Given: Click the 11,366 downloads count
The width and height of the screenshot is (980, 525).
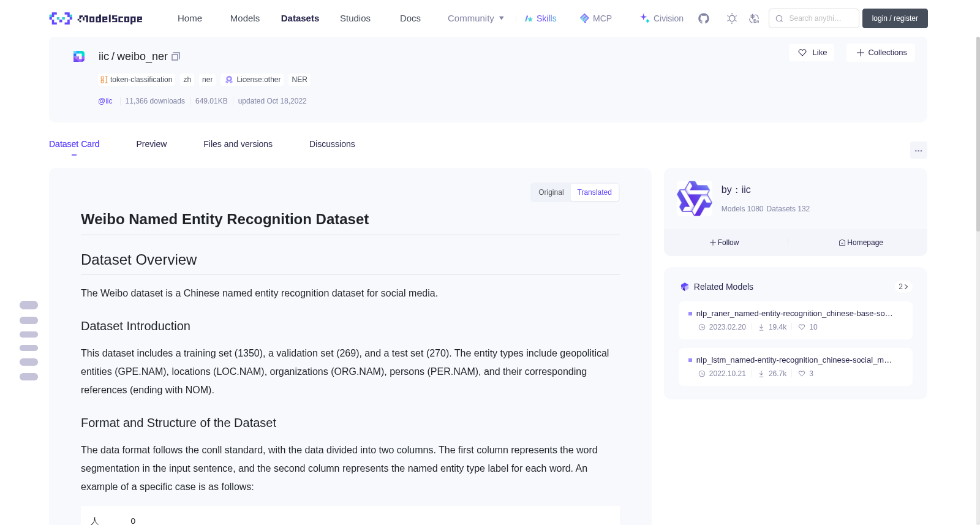Looking at the screenshot, I should click(x=155, y=101).
